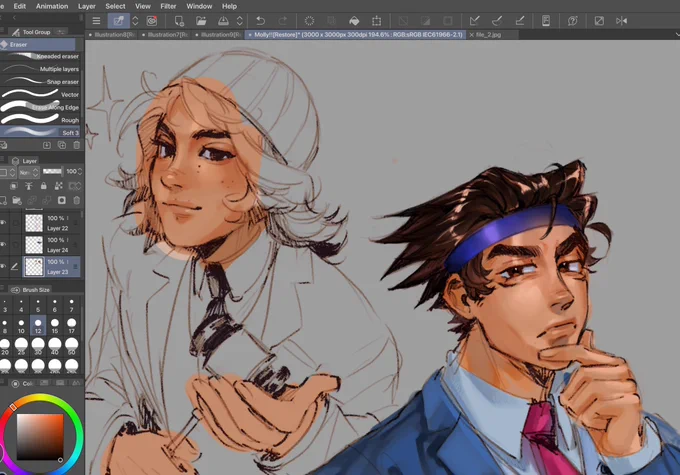Screen dimensions: 680x475
Task: Select the Snap eraser sub tool
Action: 40,82
